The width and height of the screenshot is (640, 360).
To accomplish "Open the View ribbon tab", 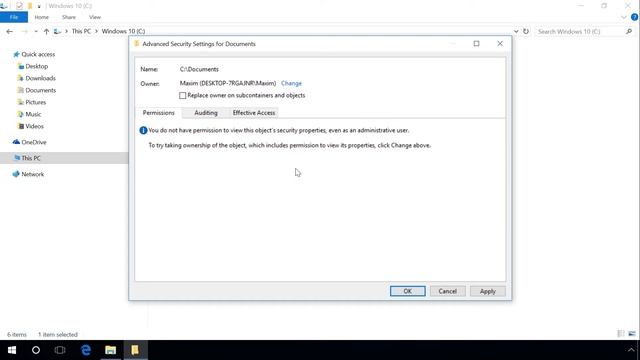I will 95,17.
